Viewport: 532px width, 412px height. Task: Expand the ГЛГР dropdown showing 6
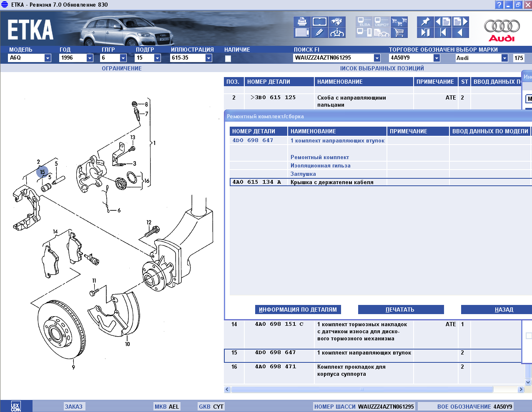[x=123, y=58]
